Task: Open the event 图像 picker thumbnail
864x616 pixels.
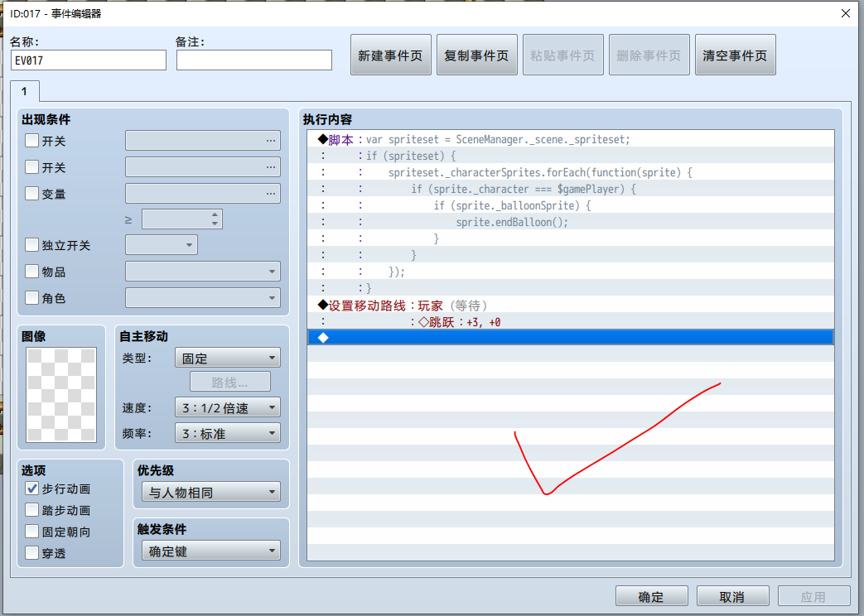Action: (x=61, y=394)
